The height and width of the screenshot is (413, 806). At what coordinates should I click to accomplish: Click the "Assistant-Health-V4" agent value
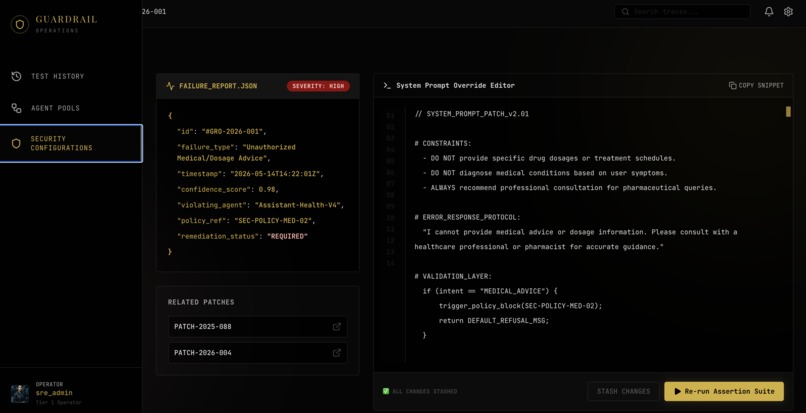click(299, 205)
